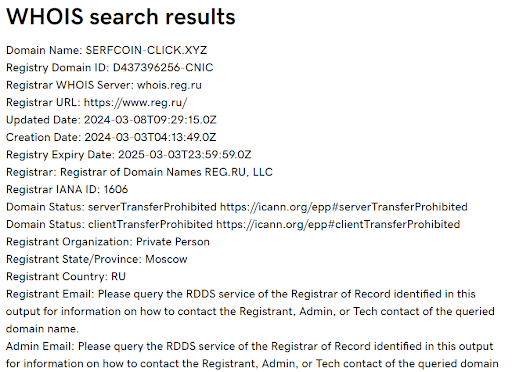This screenshot has width=512, height=372.
Task: Click the Registrant Country RU value
Action: (118, 277)
